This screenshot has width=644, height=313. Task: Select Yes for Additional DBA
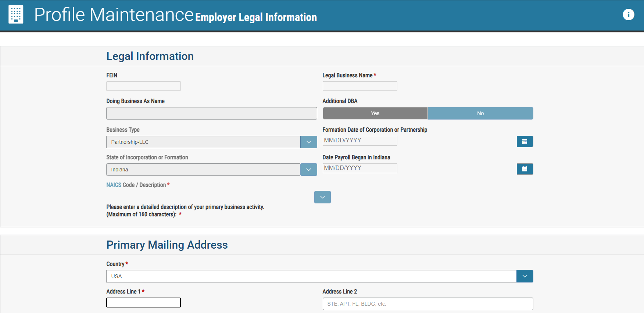[375, 113]
